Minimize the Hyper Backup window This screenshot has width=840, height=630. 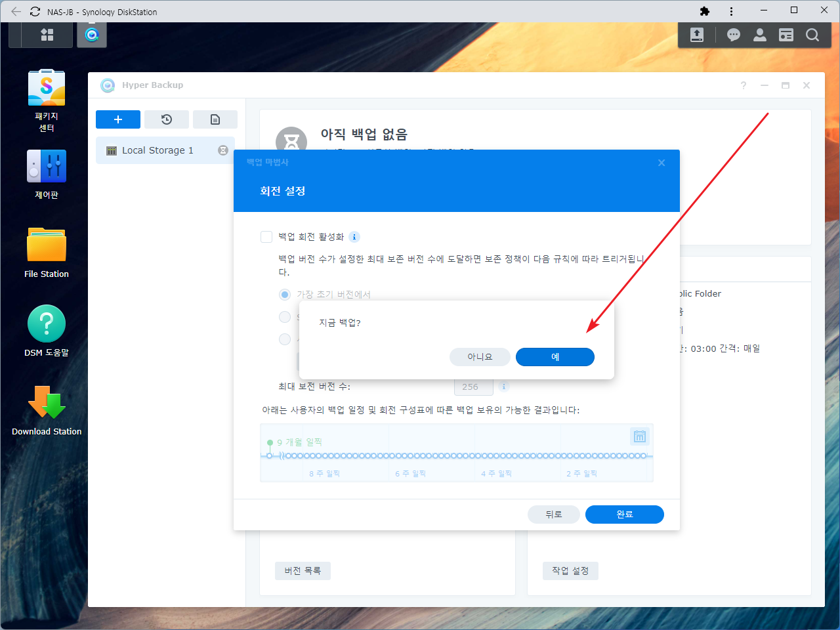pyautogui.click(x=765, y=85)
